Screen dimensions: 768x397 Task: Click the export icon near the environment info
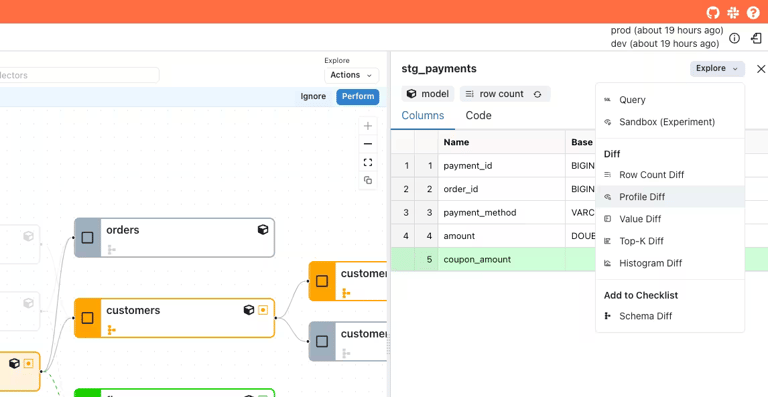tap(756, 38)
